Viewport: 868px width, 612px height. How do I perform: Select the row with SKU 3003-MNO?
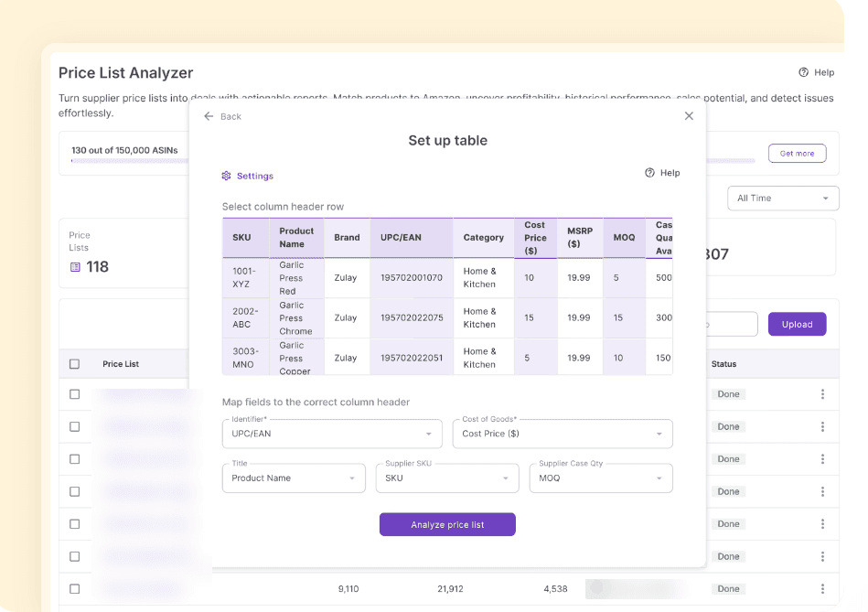447,358
